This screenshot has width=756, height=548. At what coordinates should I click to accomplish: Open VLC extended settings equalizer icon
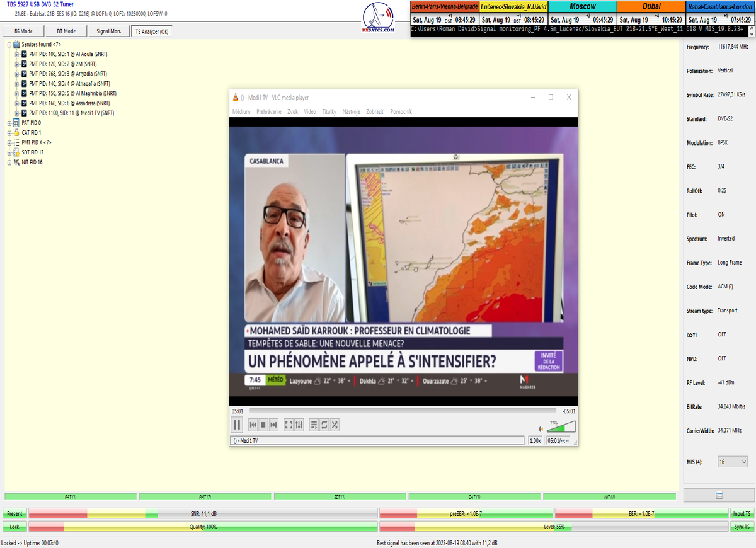click(x=299, y=425)
